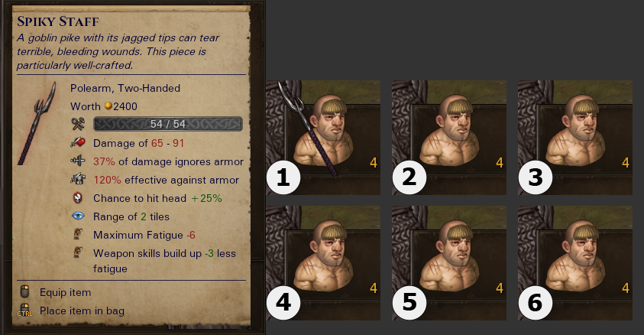The height and width of the screenshot is (335, 644).
Task: Select character portrait number 3
Action: coord(575,138)
